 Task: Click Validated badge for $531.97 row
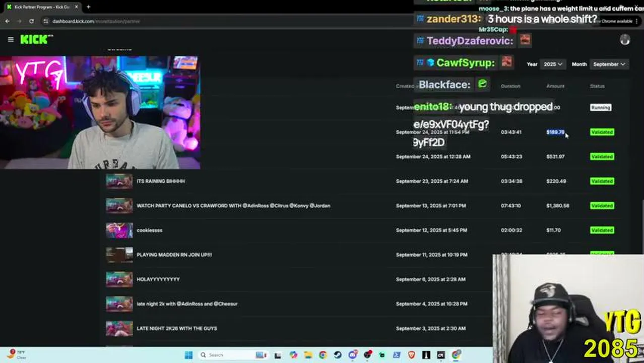click(x=602, y=157)
